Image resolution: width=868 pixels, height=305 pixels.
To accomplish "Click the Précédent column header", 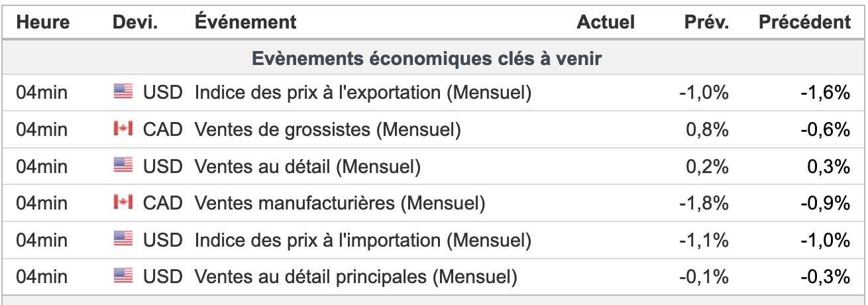I will click(804, 22).
